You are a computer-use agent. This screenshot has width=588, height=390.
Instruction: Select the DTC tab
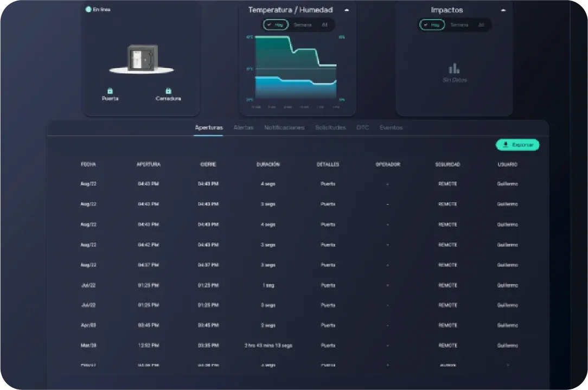pyautogui.click(x=363, y=127)
